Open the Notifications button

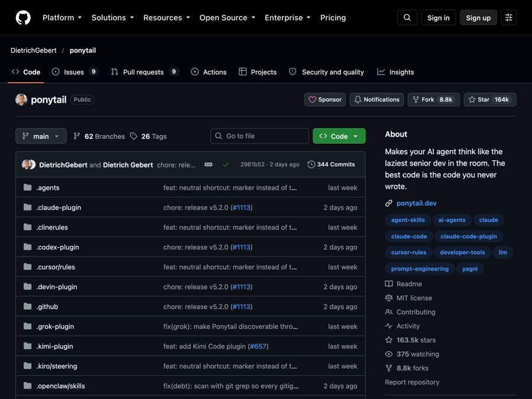(x=377, y=99)
